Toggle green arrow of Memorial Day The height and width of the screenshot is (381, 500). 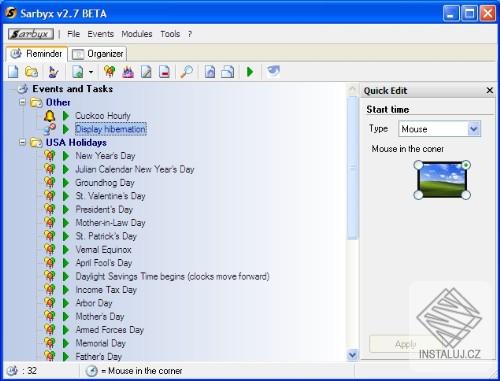[x=66, y=343]
